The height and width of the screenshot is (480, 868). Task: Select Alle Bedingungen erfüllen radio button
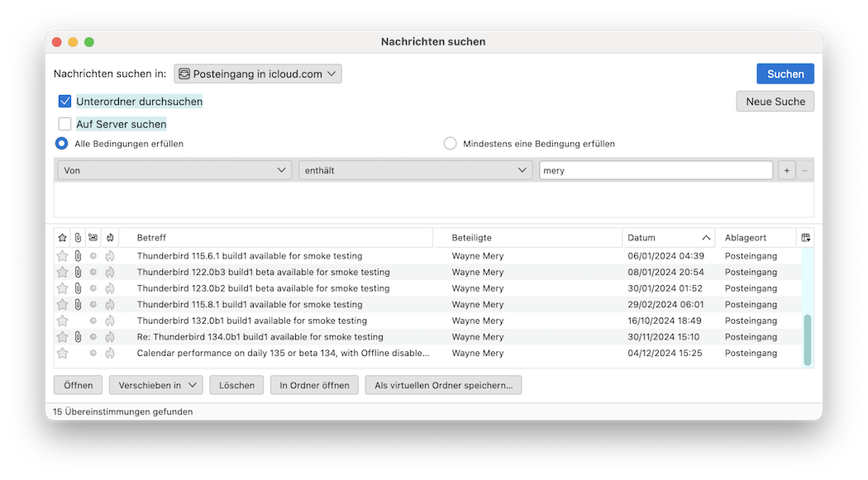point(61,144)
